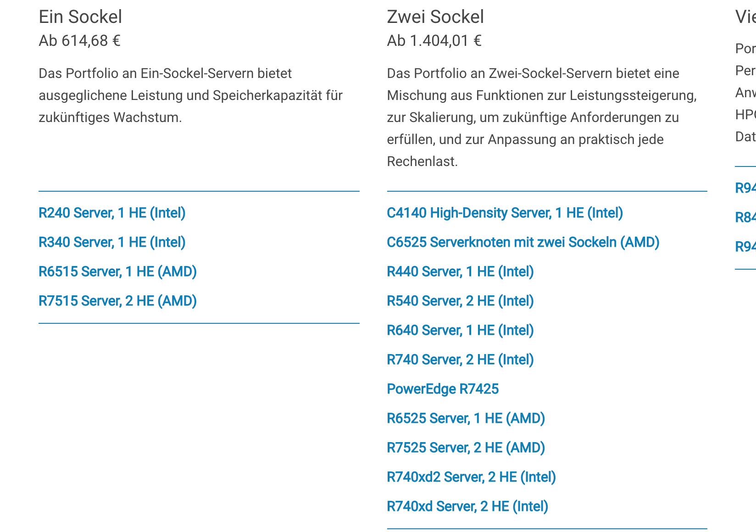Image resolution: width=756 pixels, height=532 pixels.
Task: Open R740xd Server, 2 HE (Intel)
Action: [467, 506]
